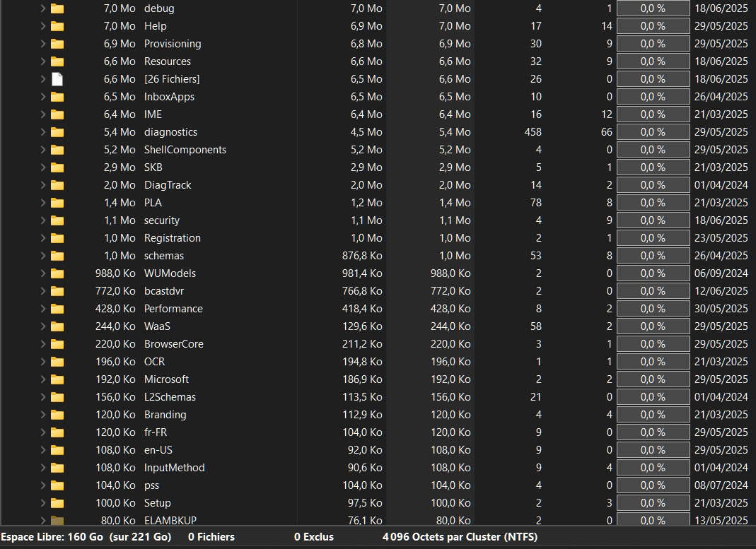Click the schemas folder icon

click(57, 256)
